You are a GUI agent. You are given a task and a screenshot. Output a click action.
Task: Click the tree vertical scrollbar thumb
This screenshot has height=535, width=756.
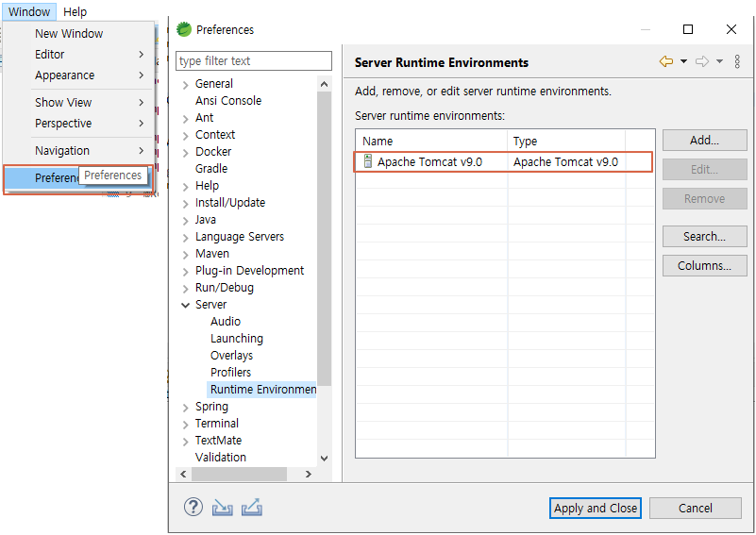324,239
